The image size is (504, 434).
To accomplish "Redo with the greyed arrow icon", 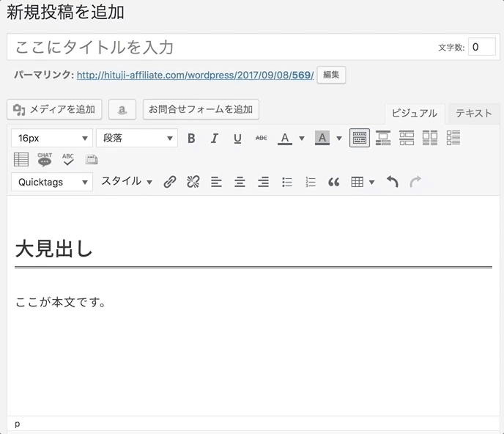I will tap(415, 182).
